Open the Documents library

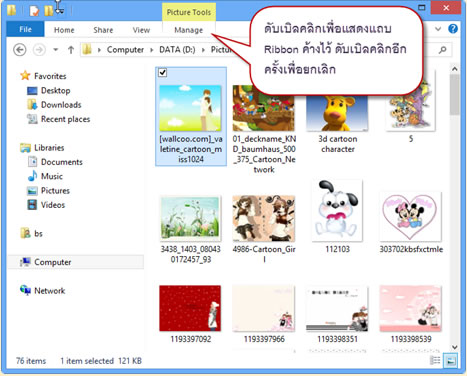(x=62, y=162)
